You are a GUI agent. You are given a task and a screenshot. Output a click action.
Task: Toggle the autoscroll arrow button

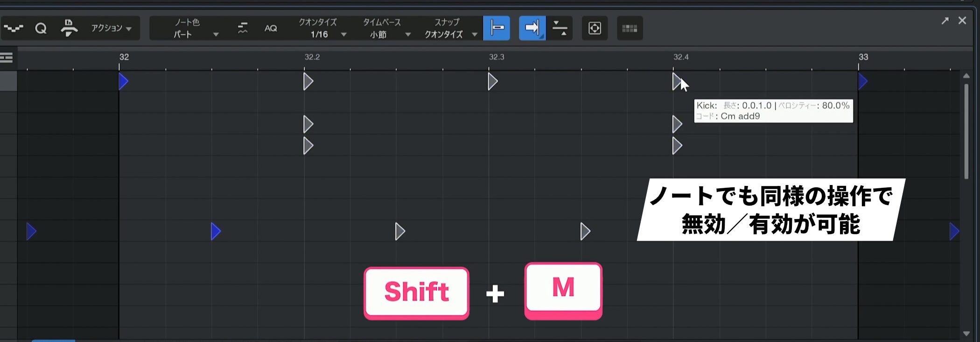pyautogui.click(x=532, y=28)
